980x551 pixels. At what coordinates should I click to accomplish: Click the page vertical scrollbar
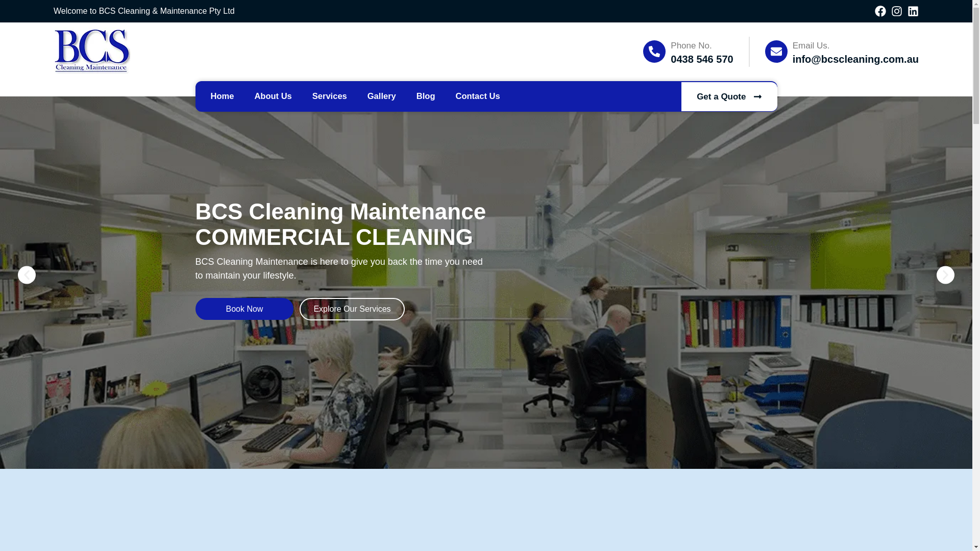(976, 275)
